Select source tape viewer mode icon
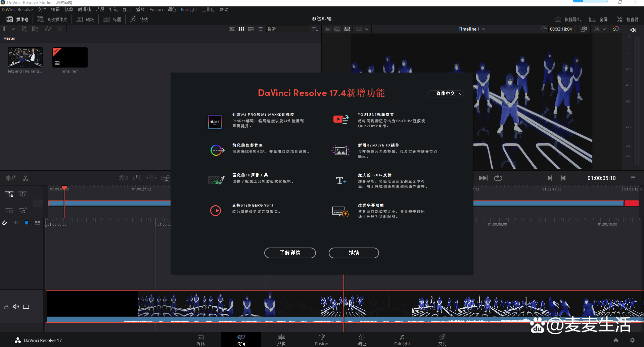This screenshot has width=644, height=347. coord(337,29)
